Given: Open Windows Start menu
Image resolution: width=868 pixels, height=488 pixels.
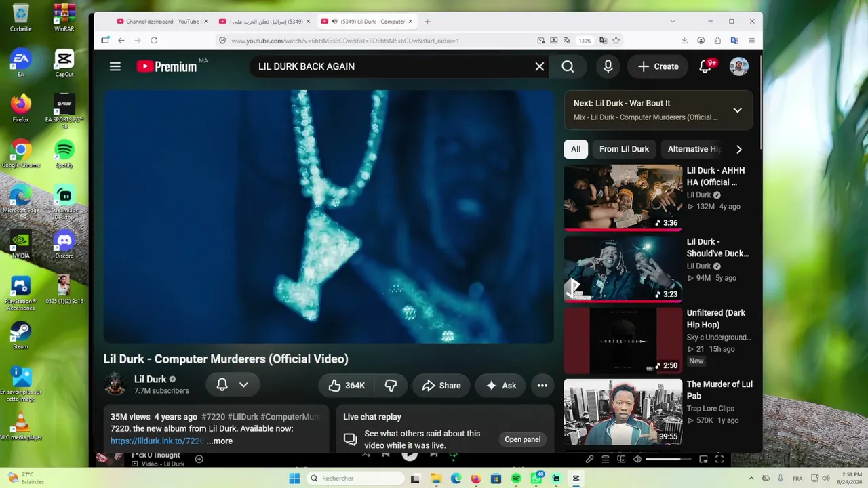Looking at the screenshot, I should (294, 479).
